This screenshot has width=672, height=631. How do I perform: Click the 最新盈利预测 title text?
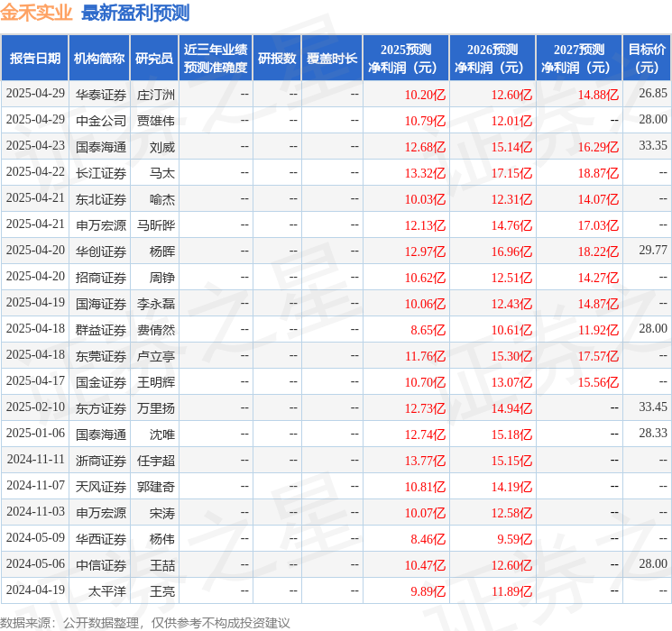(135, 13)
